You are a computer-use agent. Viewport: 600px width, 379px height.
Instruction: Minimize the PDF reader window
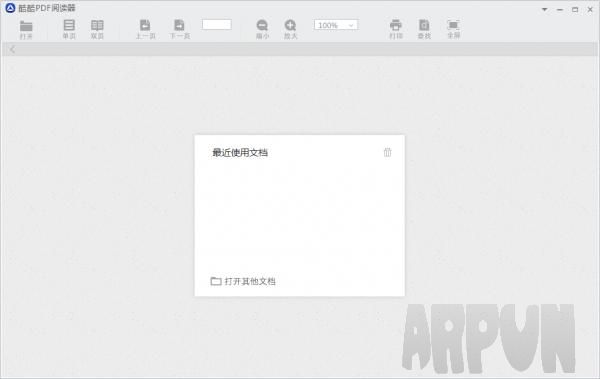[560, 10]
